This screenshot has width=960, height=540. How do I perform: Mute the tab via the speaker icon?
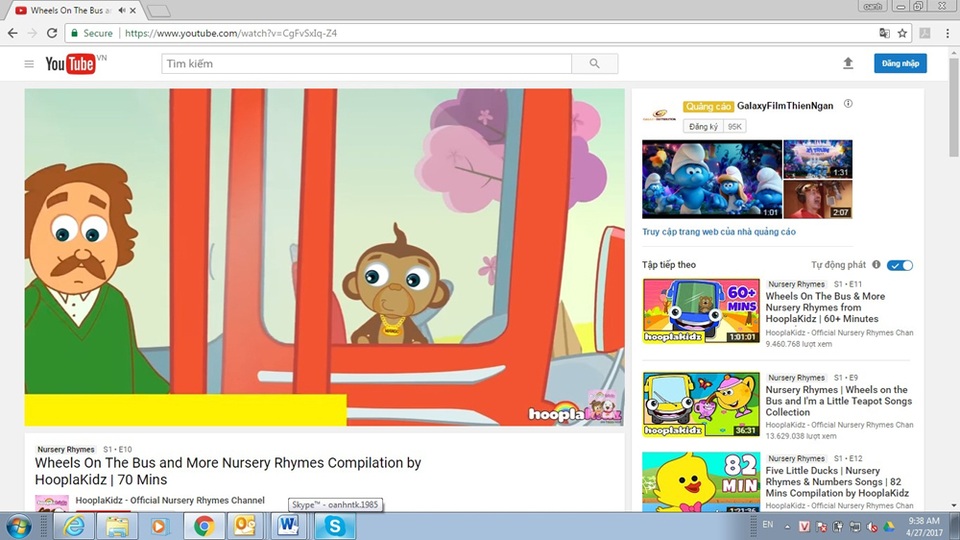click(x=122, y=10)
